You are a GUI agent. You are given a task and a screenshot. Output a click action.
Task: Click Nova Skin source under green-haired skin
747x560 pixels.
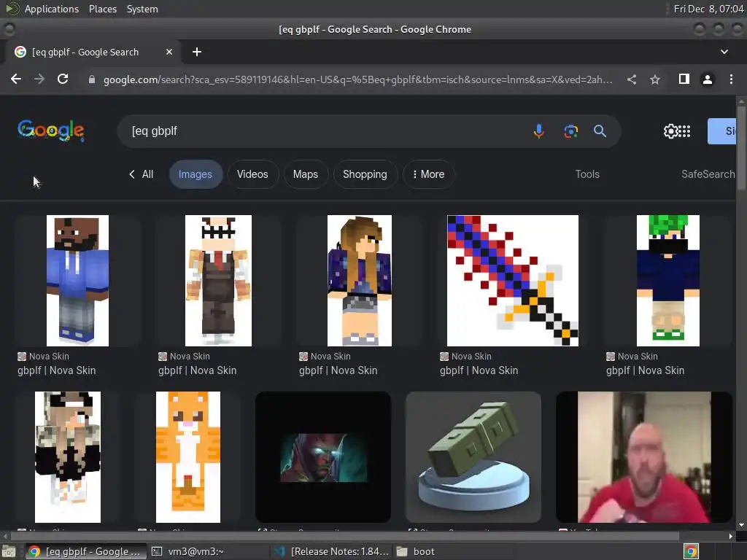(632, 356)
